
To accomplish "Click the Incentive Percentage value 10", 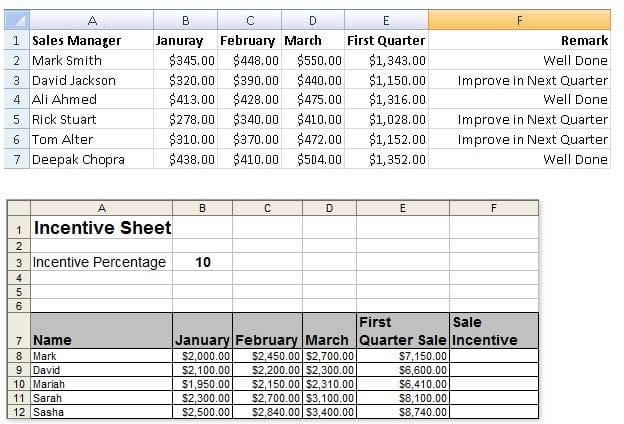I will pos(202,262).
